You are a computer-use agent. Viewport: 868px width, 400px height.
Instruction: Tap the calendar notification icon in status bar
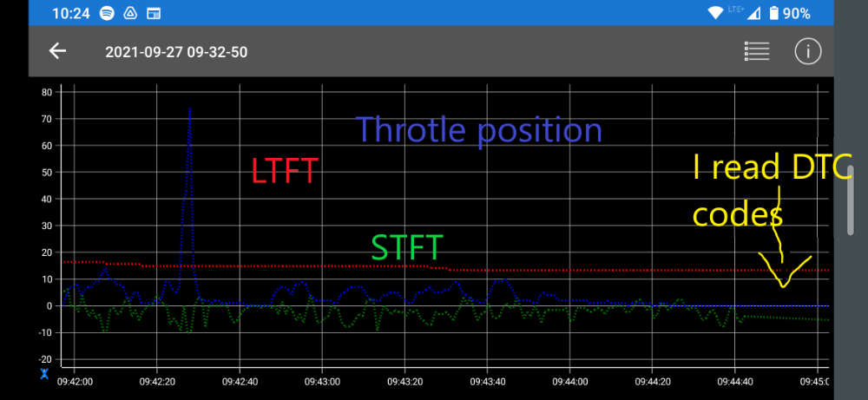154,13
